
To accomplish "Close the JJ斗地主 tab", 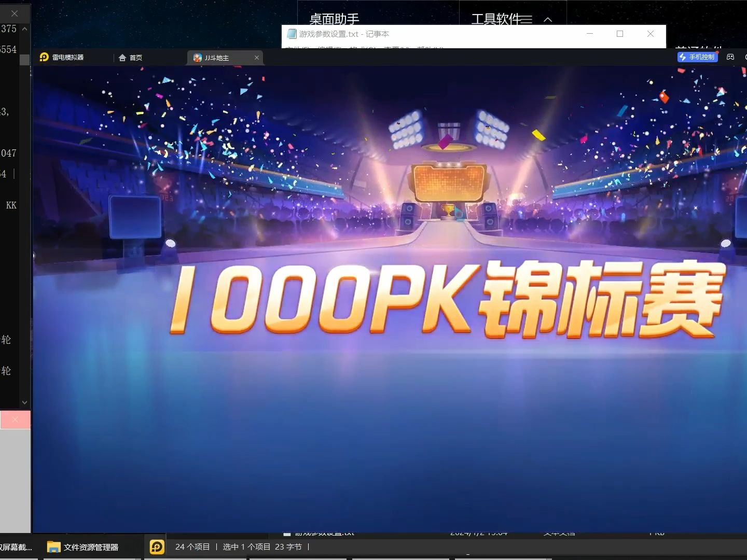I will [257, 58].
